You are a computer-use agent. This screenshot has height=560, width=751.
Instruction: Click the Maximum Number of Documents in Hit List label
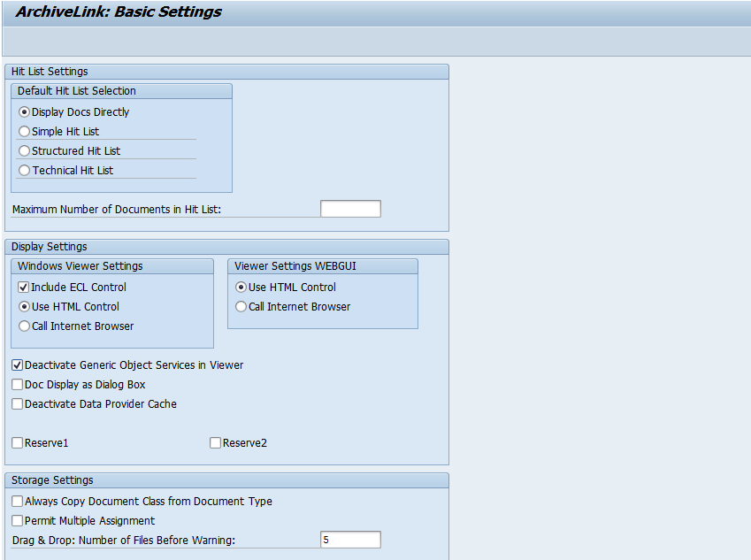coord(117,210)
